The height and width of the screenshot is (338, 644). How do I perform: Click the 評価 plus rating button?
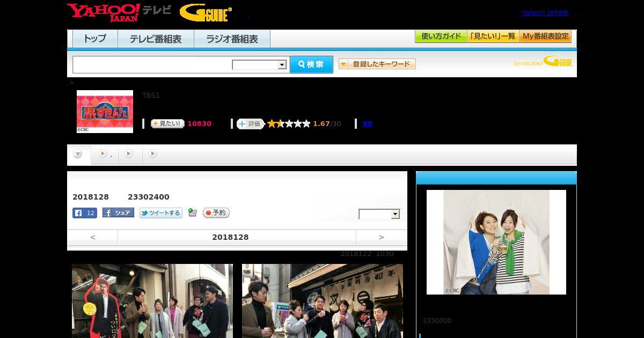pos(250,123)
